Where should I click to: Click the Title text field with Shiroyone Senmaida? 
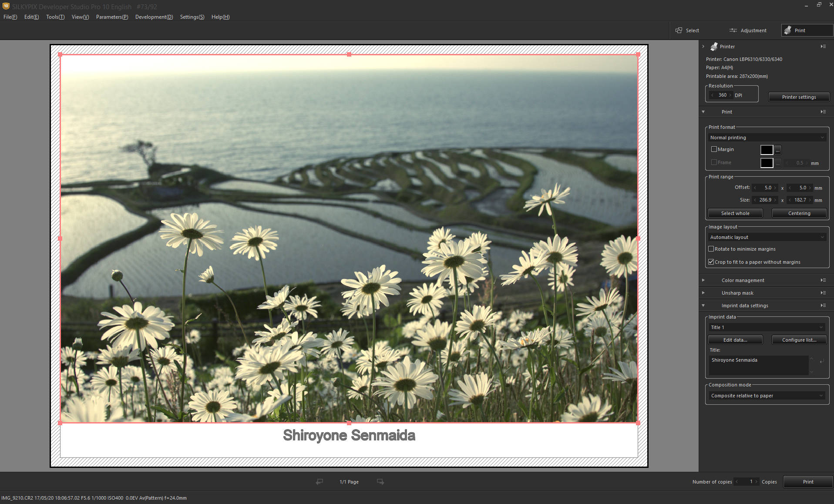pos(759,365)
